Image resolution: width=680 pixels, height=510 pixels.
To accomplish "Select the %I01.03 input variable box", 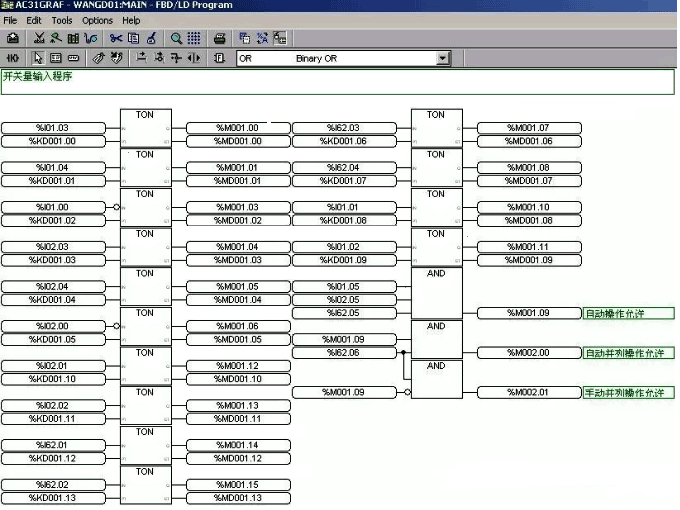I will (x=53, y=128).
